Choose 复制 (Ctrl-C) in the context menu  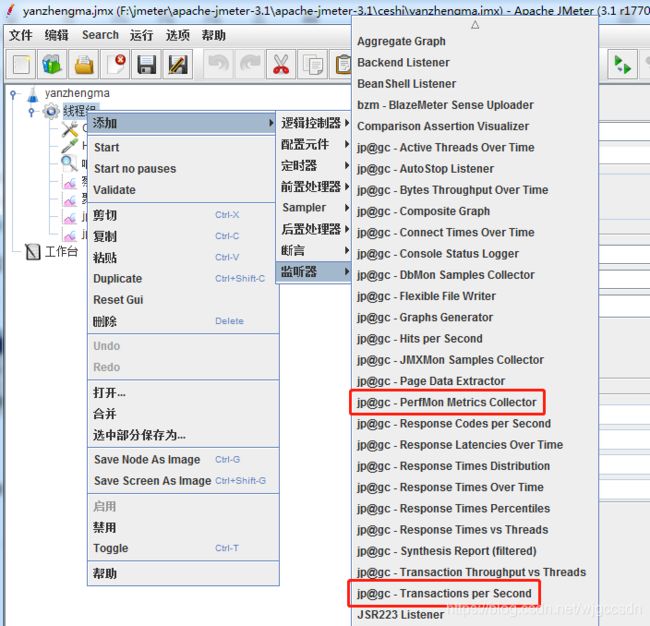click(182, 236)
